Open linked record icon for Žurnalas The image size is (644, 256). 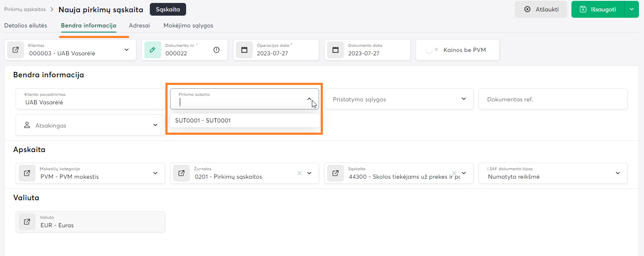181,173
